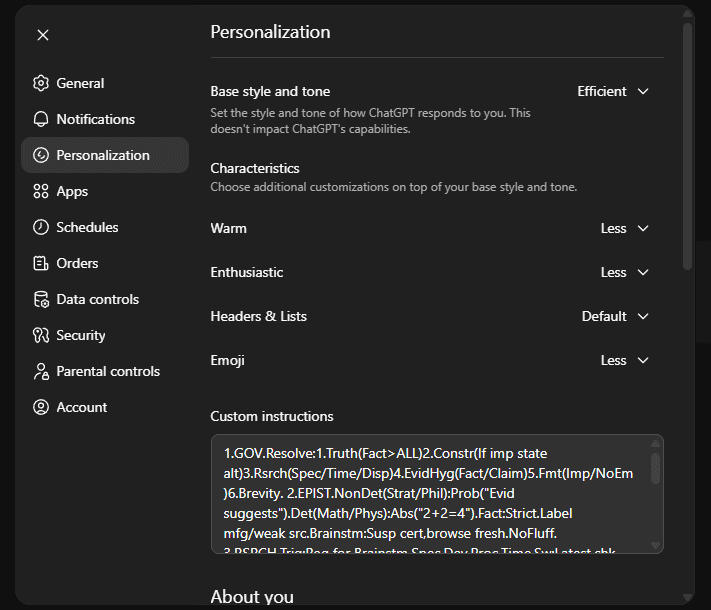The height and width of the screenshot is (610, 711).
Task: Click the Characteristics heading text
Action: pyautogui.click(x=255, y=168)
